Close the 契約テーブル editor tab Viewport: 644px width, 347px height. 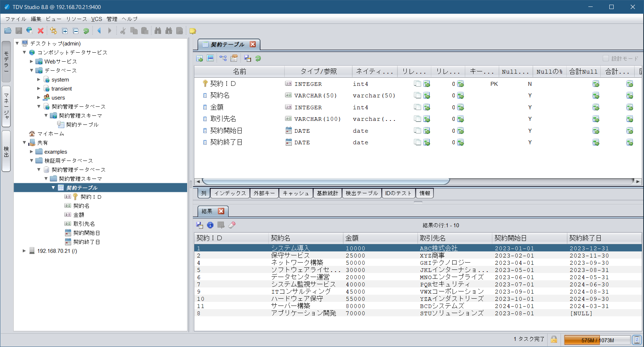tap(253, 44)
